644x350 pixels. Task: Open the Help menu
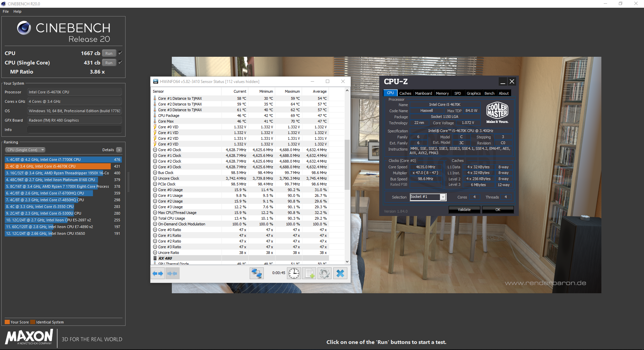tap(17, 11)
